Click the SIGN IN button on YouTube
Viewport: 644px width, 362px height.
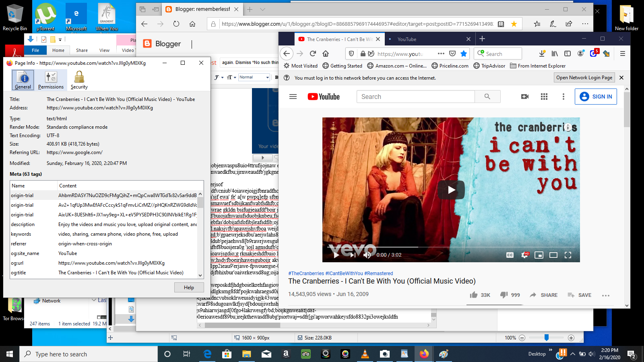click(x=596, y=97)
